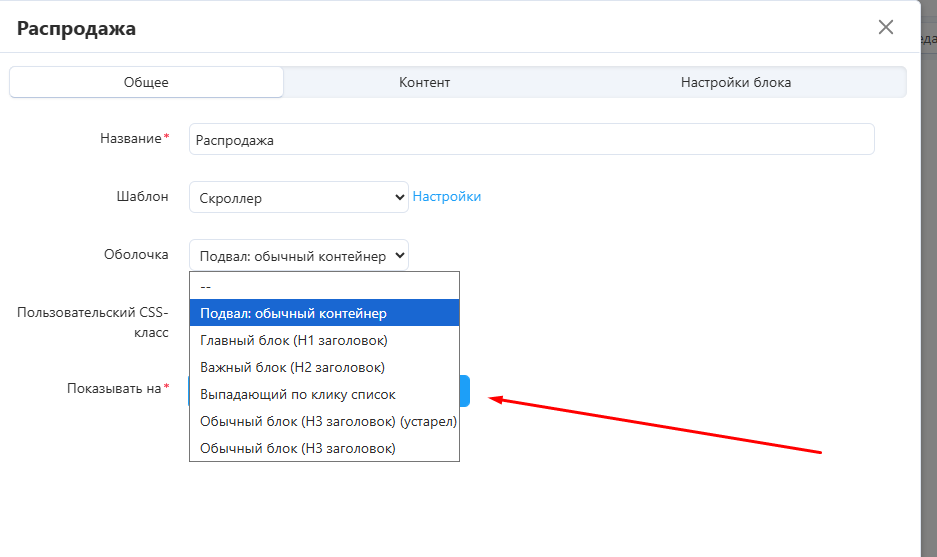Click the Название text field
The height and width of the screenshot is (557, 937).
[531, 140]
